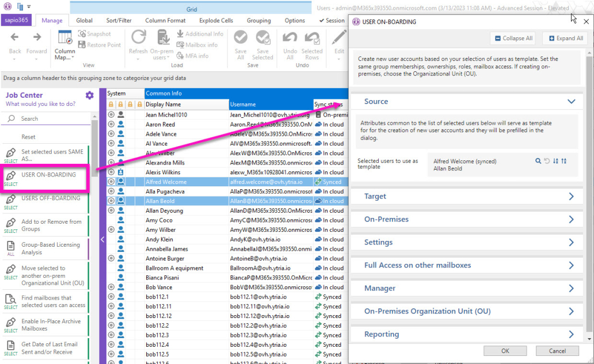Image resolution: width=594 pixels, height=364 pixels.
Task: Click Undo All in ribbon
Action: click(x=290, y=45)
